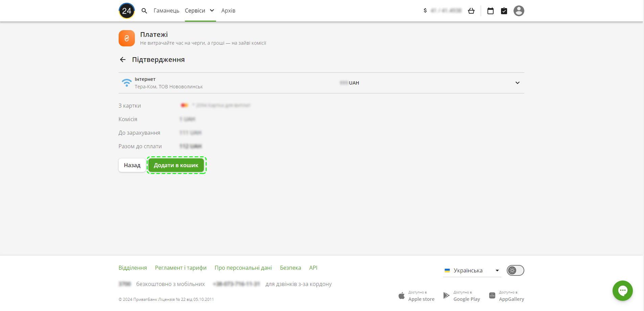
Task: Open the Відділення footer link
Action: point(133,268)
